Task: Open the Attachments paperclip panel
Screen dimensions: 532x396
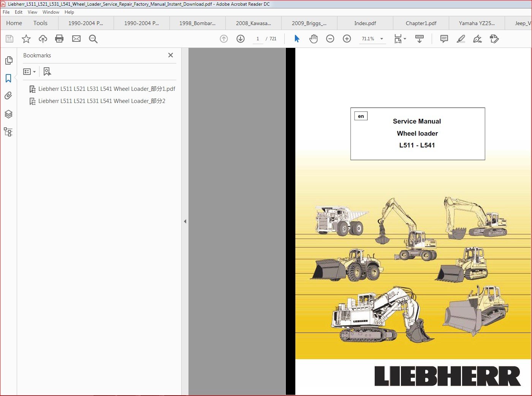Action: tap(8, 96)
